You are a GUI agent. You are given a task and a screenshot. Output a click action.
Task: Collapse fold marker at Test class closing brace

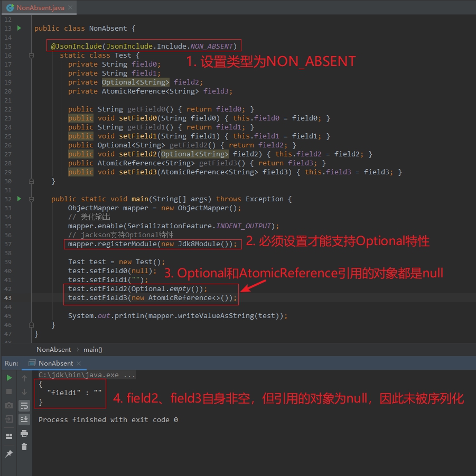coord(31,181)
